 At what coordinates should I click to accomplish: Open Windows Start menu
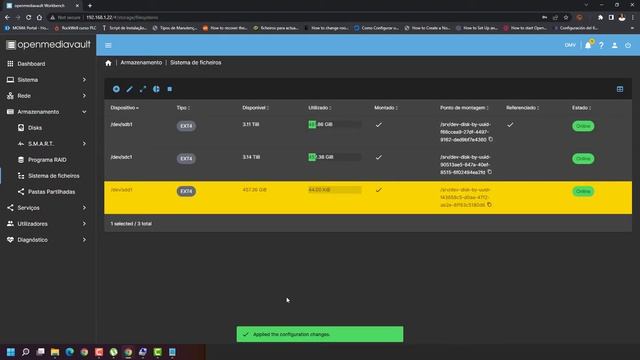(11, 352)
